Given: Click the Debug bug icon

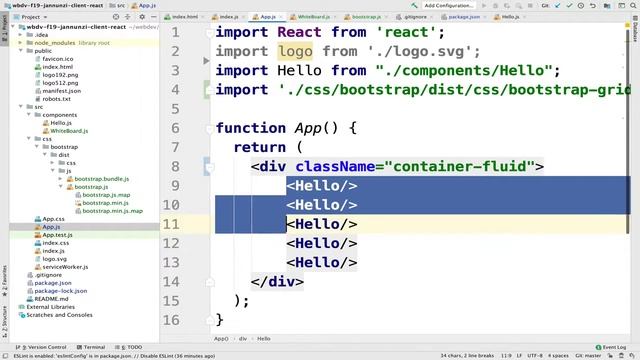Looking at the screenshot, I should pyautogui.click(x=495, y=6).
